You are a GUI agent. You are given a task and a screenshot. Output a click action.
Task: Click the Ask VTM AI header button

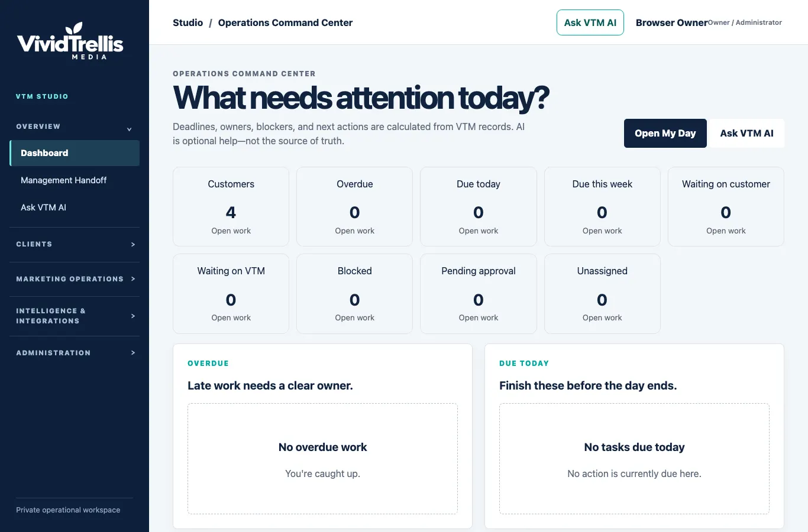[590, 22]
